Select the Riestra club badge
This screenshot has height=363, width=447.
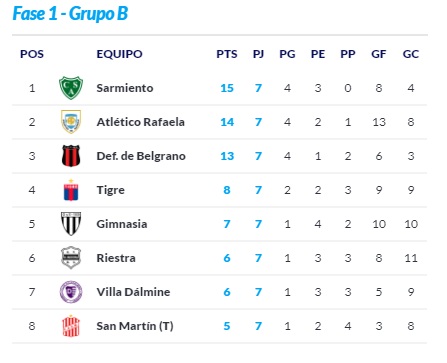point(71,258)
